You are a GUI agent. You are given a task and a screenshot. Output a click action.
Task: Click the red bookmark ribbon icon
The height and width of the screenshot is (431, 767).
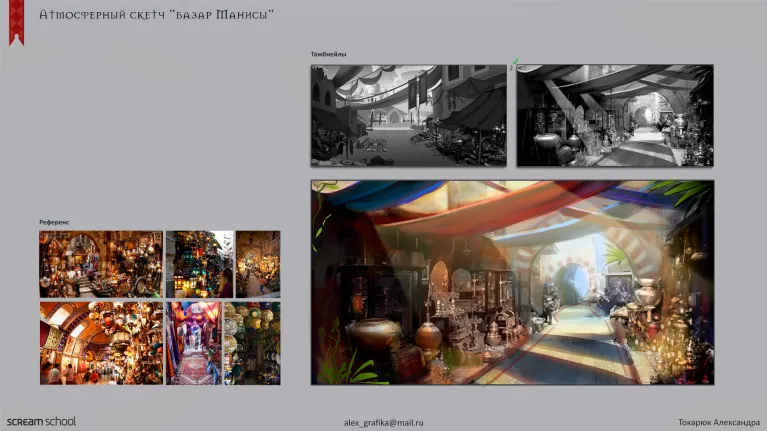16,22
